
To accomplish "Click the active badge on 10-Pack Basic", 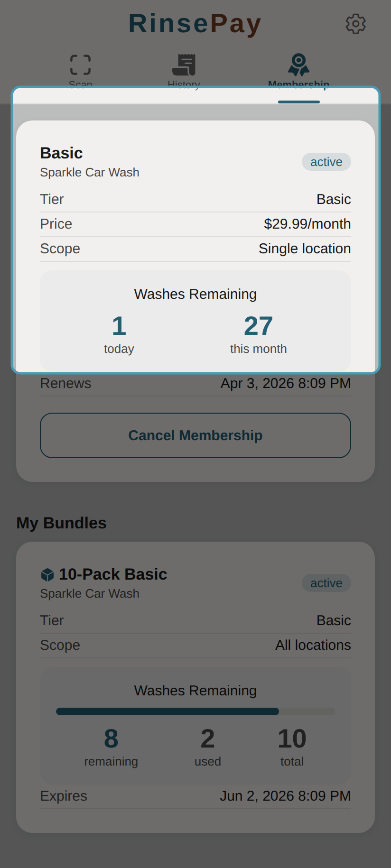I will (326, 583).
